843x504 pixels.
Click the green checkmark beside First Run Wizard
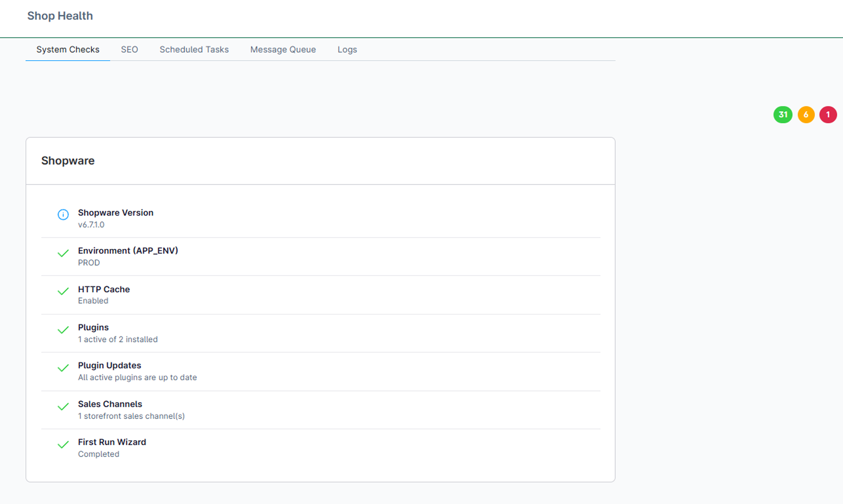click(63, 444)
